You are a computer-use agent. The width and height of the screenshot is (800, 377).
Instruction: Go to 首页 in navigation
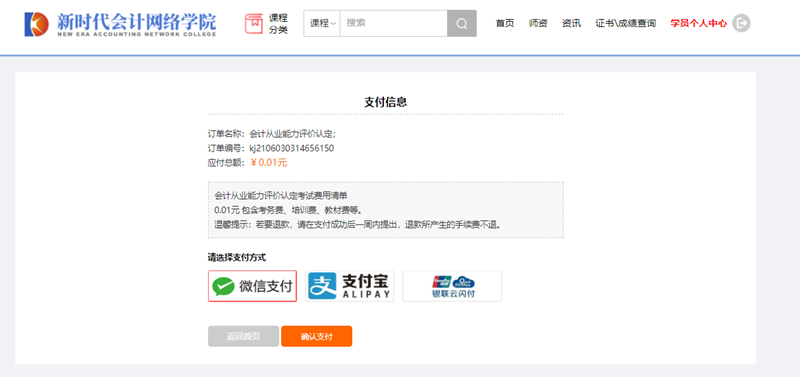[505, 23]
